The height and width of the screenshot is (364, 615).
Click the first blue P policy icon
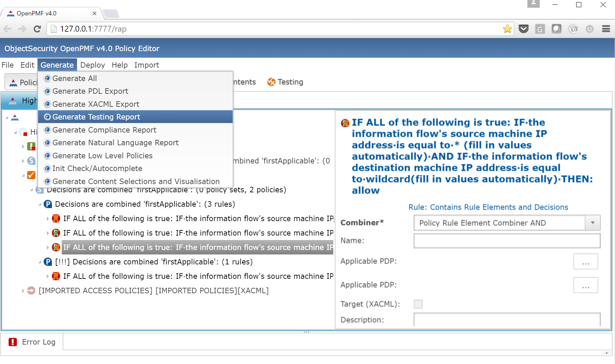click(x=48, y=204)
